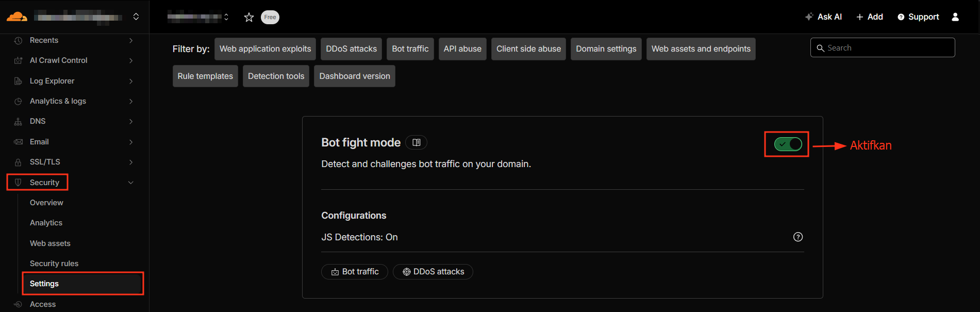Expand the Recents chevron
Viewport: 980px width, 312px height.
[x=131, y=40]
